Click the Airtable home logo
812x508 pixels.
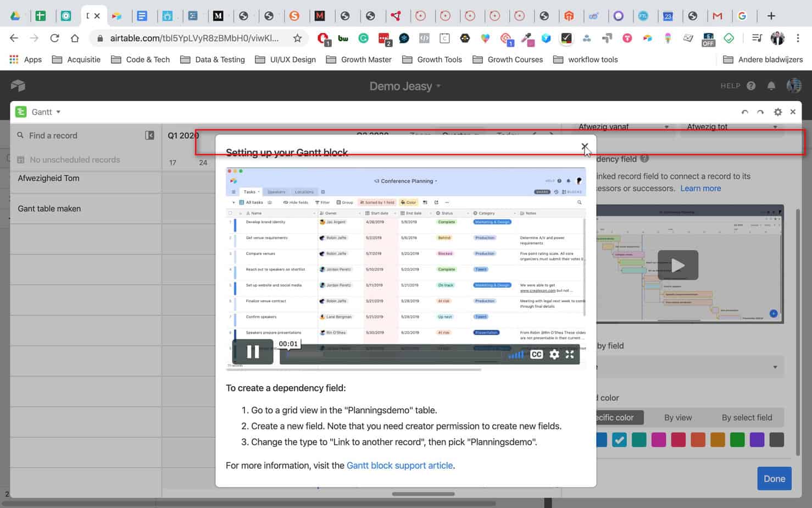point(18,85)
